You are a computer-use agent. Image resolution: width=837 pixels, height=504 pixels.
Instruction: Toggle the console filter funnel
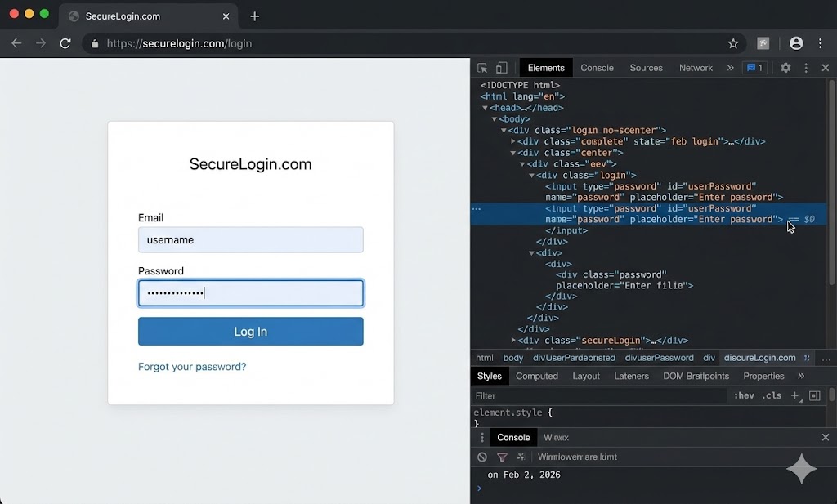[x=502, y=457]
